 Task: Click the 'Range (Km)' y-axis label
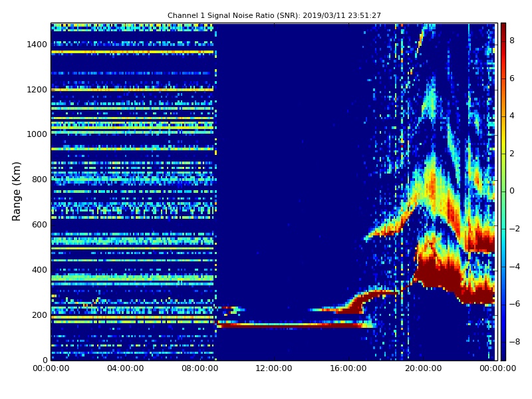16,192
